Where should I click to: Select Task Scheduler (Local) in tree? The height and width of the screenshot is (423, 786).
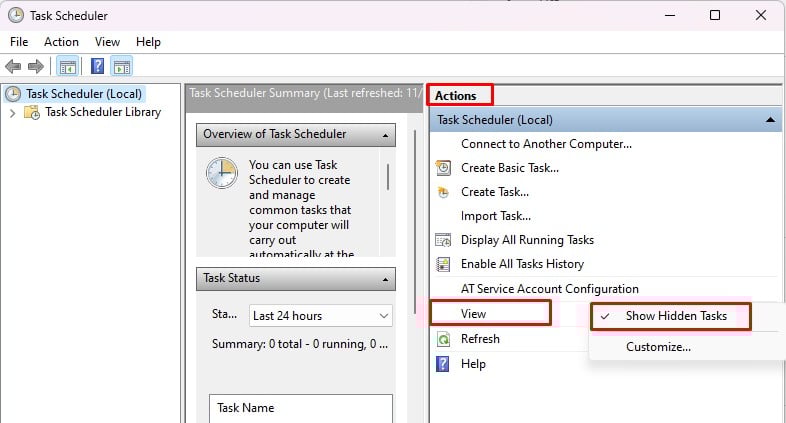(84, 94)
